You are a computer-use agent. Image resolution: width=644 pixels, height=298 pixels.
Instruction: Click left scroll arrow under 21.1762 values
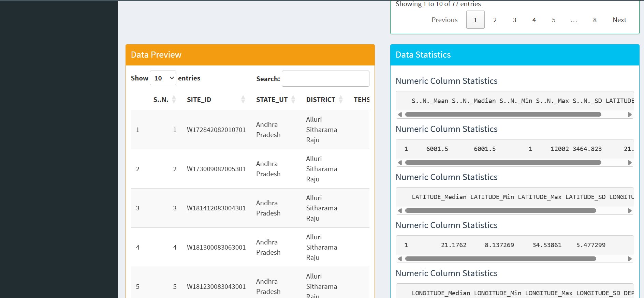pyautogui.click(x=400, y=259)
